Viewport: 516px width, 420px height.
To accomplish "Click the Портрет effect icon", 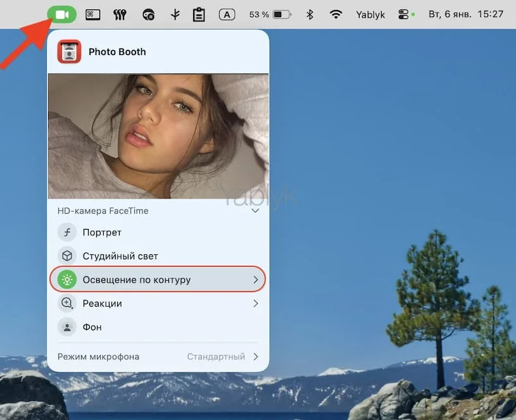I will pyautogui.click(x=67, y=232).
